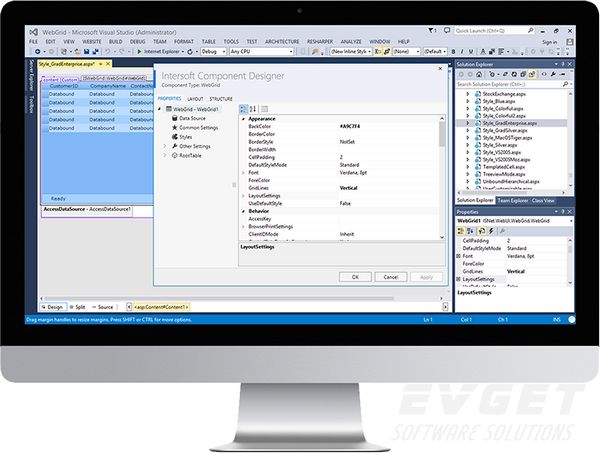600x453 pixels.
Task: Collapse the Appearance category
Action: tap(243, 119)
